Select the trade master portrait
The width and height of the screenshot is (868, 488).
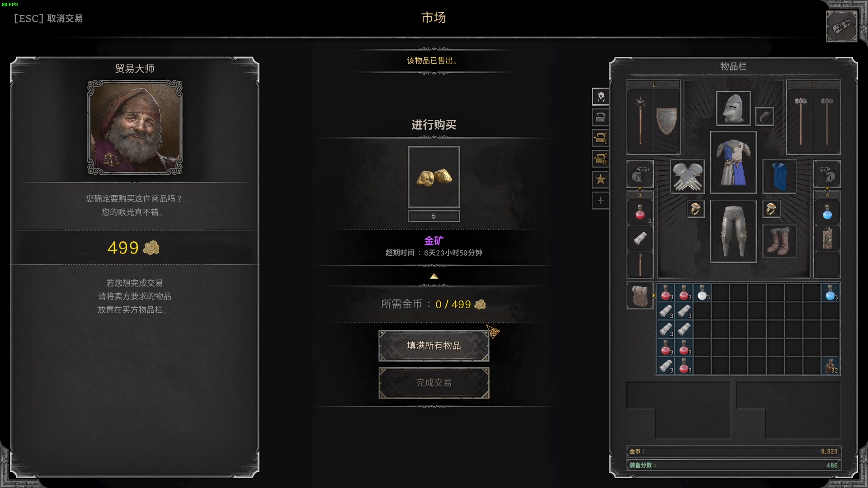135,127
